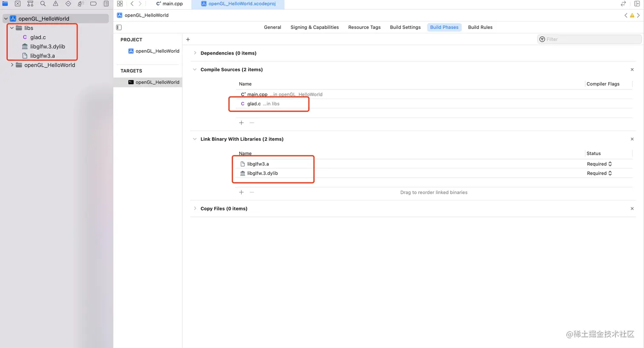This screenshot has width=644, height=348.
Task: Select libglfw.3.dylib in the navigator
Action: pos(47,46)
